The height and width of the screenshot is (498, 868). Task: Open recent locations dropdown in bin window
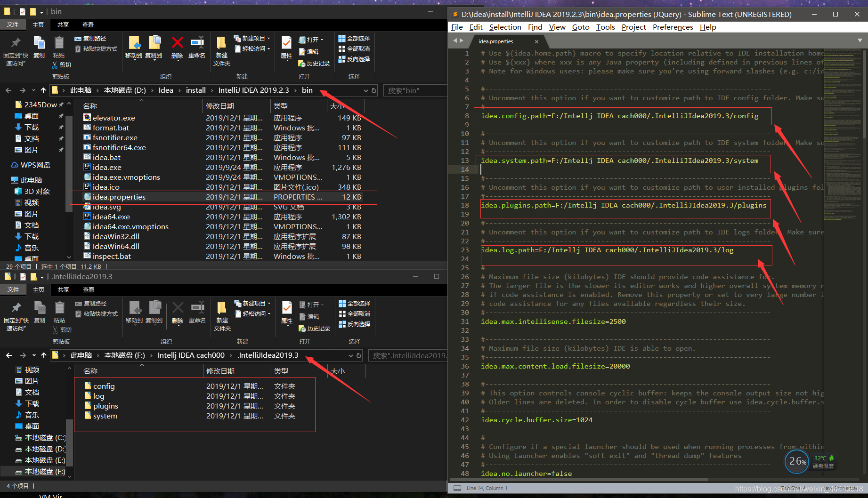coord(33,90)
